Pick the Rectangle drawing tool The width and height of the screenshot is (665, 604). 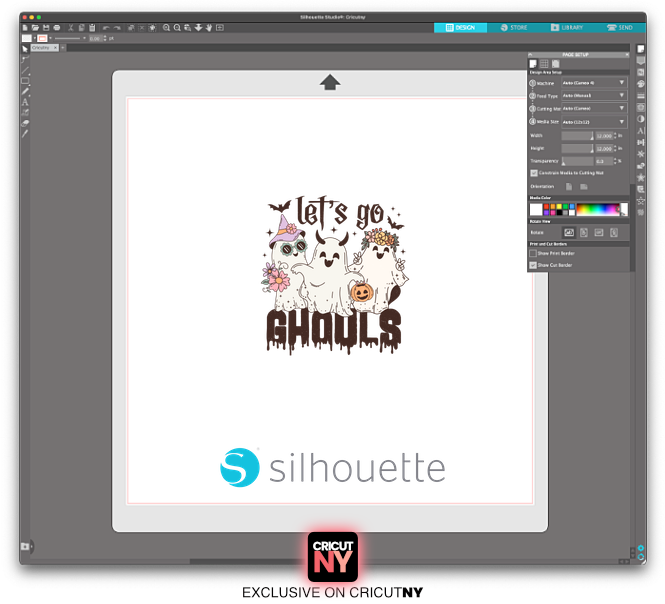point(25,81)
